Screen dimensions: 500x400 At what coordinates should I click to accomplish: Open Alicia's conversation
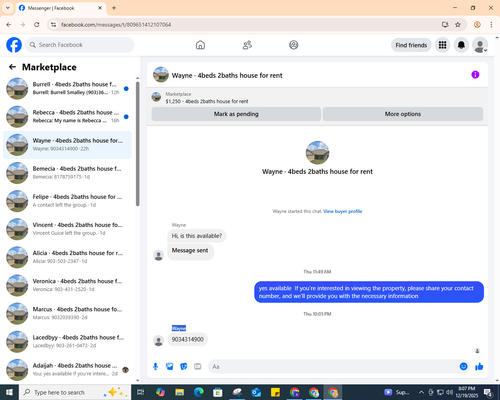pos(67,257)
